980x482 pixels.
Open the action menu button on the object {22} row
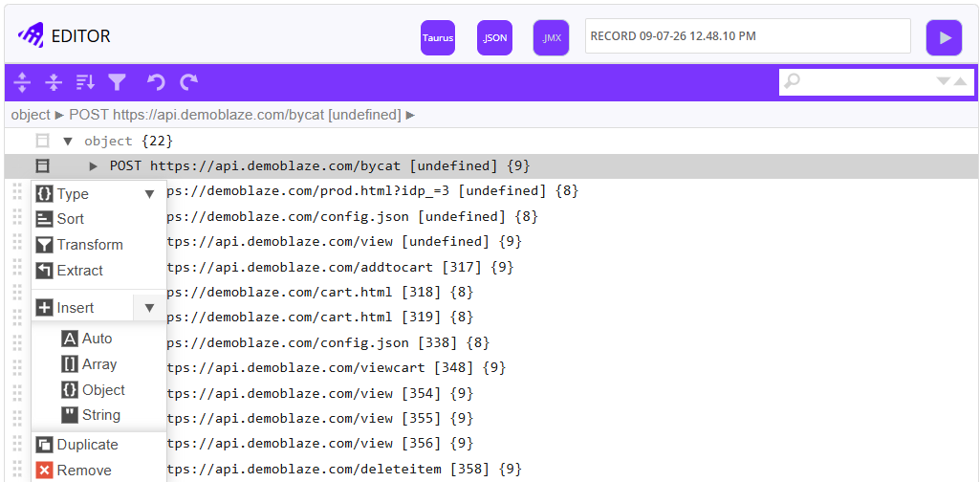[x=42, y=142]
